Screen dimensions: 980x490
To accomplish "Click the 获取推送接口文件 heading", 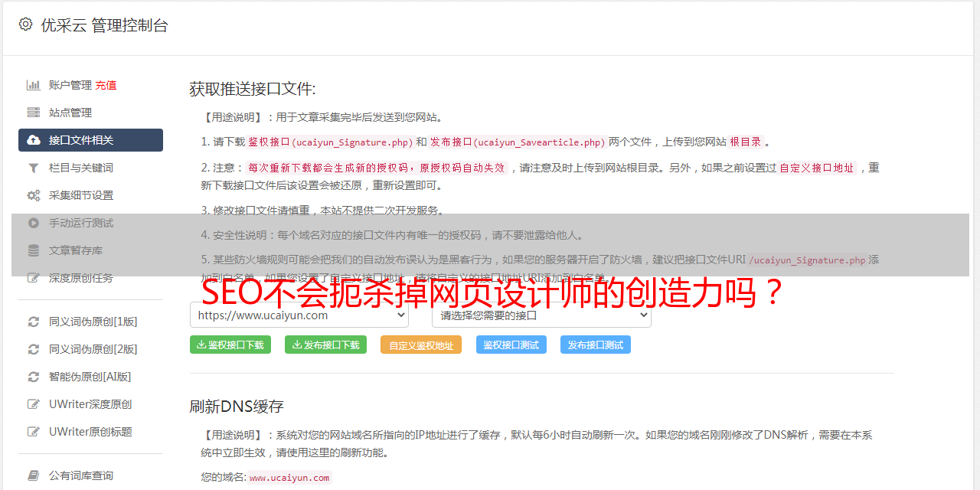I will pyautogui.click(x=253, y=89).
